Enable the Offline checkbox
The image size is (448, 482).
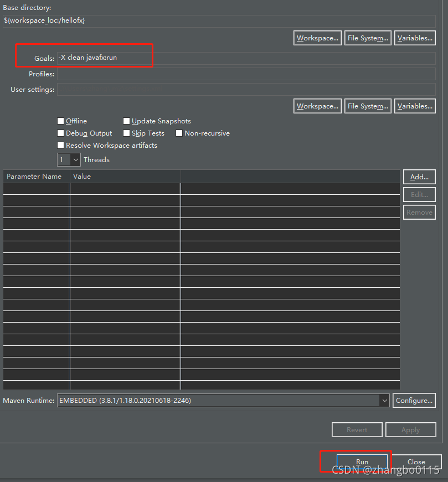coord(61,121)
